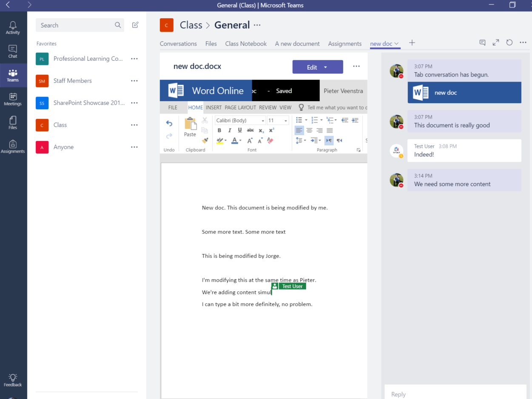This screenshot has width=532, height=399.
Task: Increase the paragraph indent
Action: click(x=355, y=120)
